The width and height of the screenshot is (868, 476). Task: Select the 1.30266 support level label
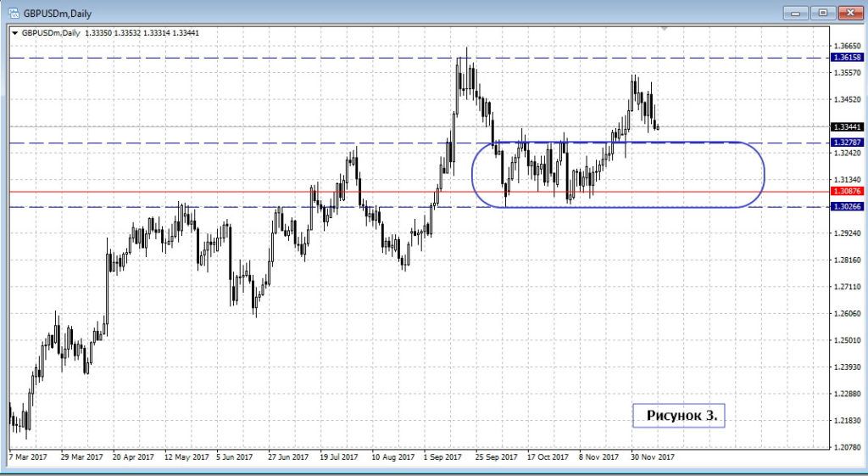847,207
